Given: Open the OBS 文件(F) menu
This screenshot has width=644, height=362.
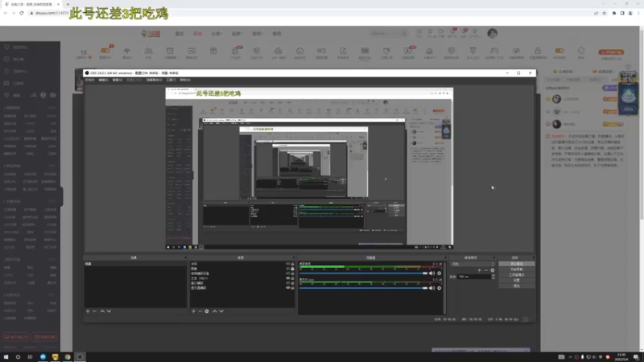Looking at the screenshot, I should pyautogui.click(x=90, y=80).
